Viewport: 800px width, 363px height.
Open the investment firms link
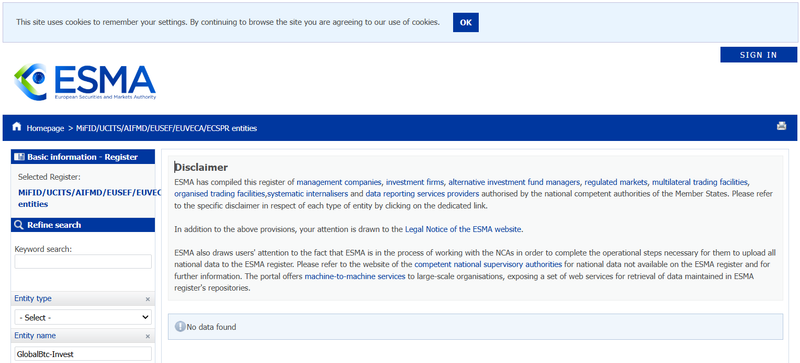pyautogui.click(x=415, y=182)
